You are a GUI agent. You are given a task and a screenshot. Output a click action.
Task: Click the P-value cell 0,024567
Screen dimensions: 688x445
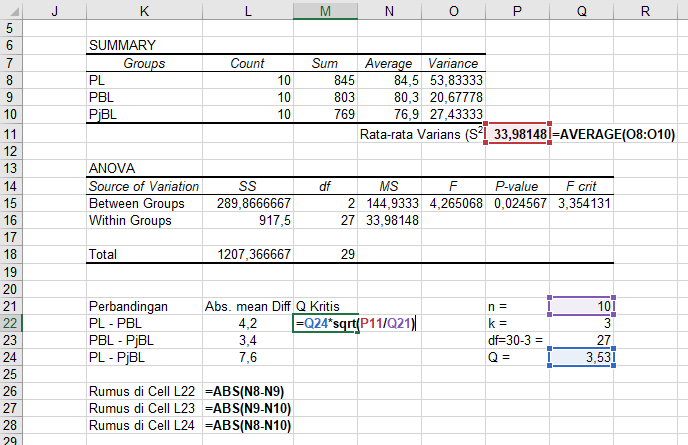(516, 203)
